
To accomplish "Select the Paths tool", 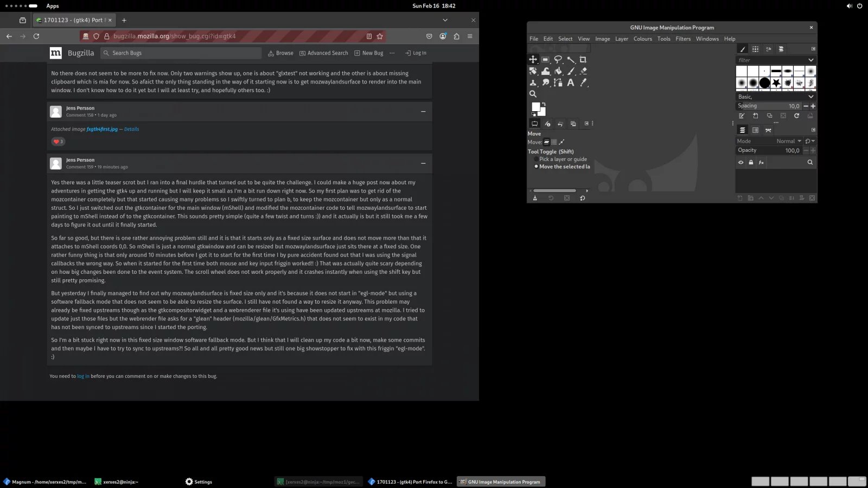I will pyautogui.click(x=558, y=82).
